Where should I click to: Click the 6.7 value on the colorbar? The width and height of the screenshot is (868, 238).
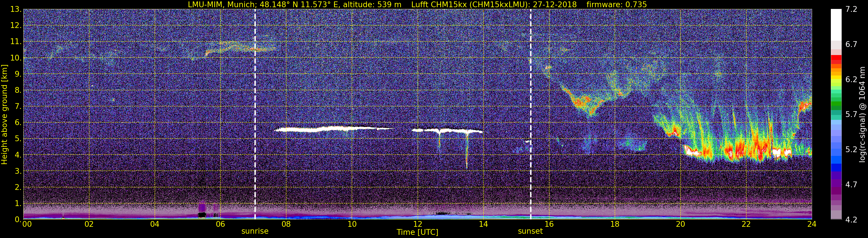click(851, 44)
